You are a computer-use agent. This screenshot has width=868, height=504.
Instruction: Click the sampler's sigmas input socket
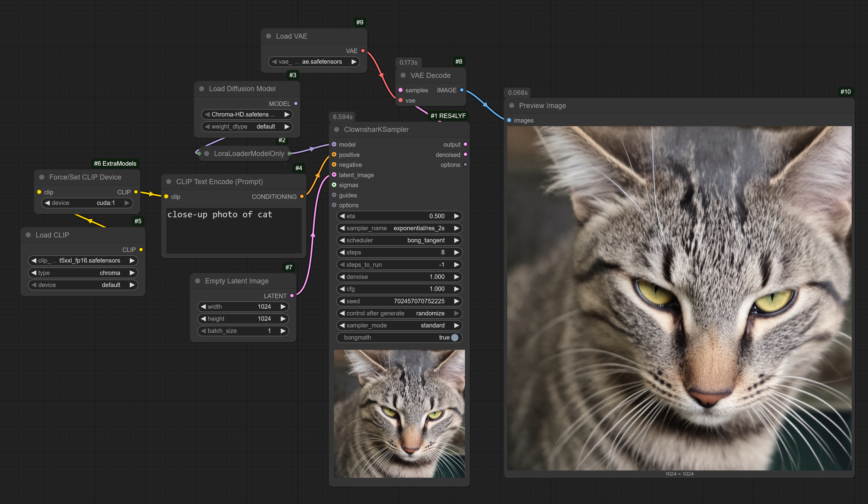[334, 185]
